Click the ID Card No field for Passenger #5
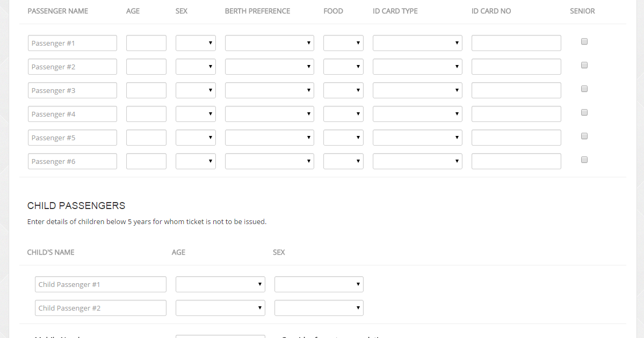Screen dimensions: 644x338 coord(516,137)
